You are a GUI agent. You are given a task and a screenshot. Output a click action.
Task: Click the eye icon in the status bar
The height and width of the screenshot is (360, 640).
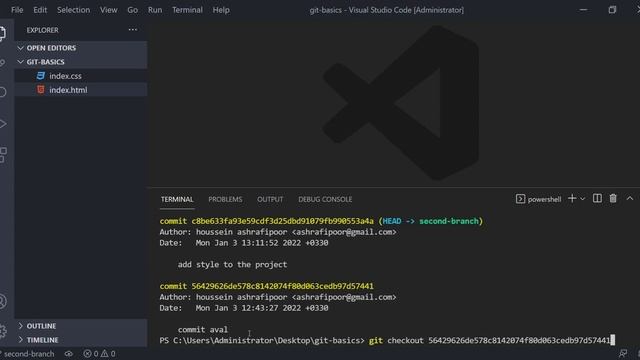point(69,353)
